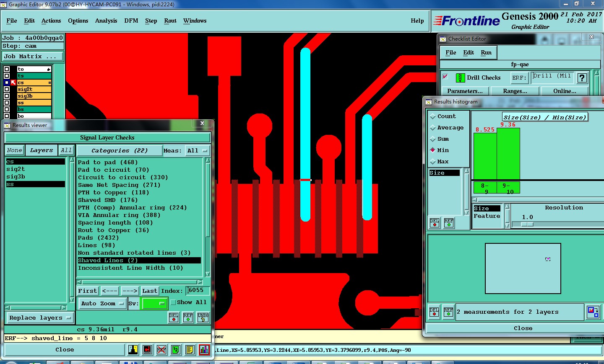Open the Replace layers dropdown
The width and height of the screenshot is (604, 364).
tap(40, 318)
